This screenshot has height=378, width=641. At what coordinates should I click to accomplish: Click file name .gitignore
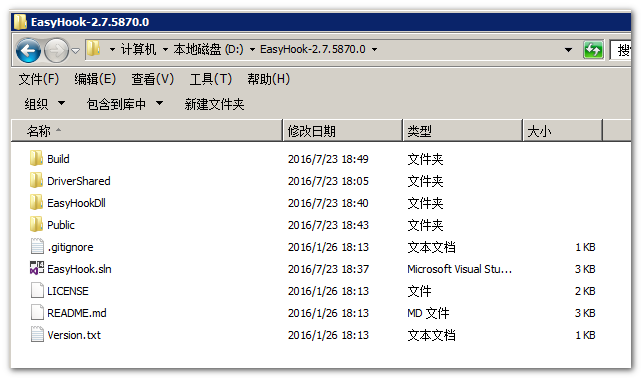[70, 247]
